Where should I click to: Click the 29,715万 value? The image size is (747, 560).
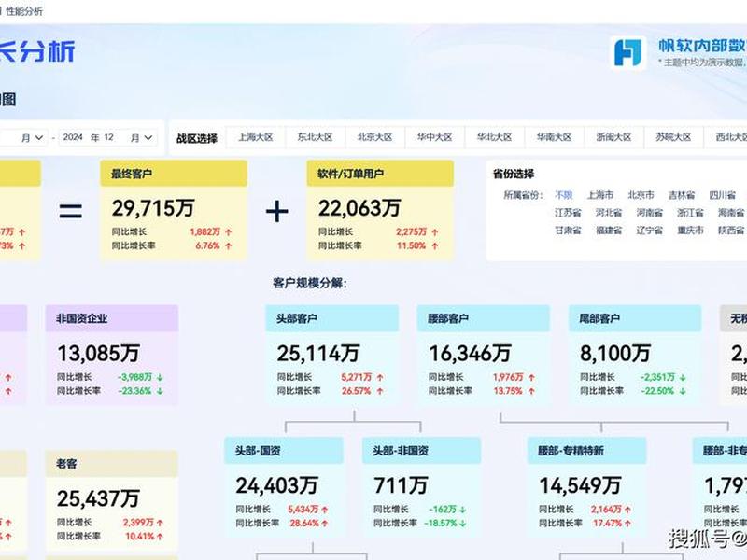(x=153, y=208)
